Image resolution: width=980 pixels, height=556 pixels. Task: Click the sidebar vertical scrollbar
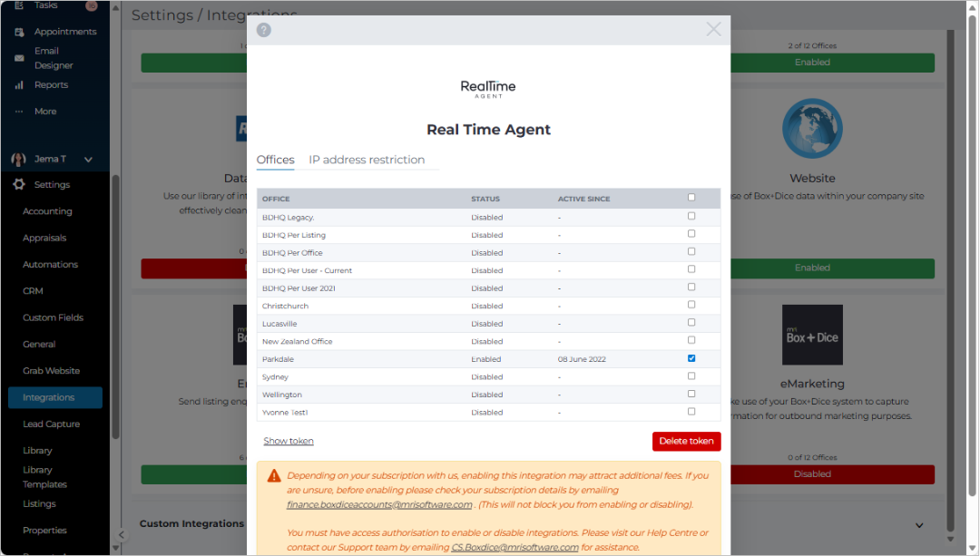click(x=115, y=306)
